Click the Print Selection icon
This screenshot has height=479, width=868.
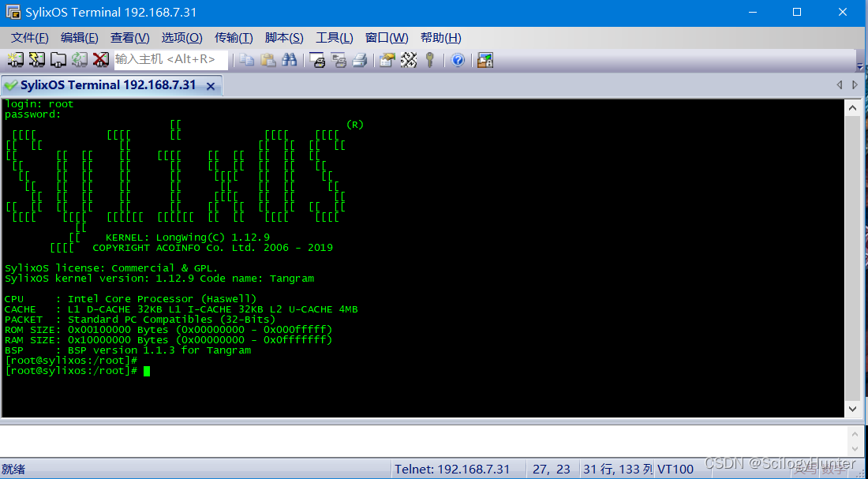339,59
